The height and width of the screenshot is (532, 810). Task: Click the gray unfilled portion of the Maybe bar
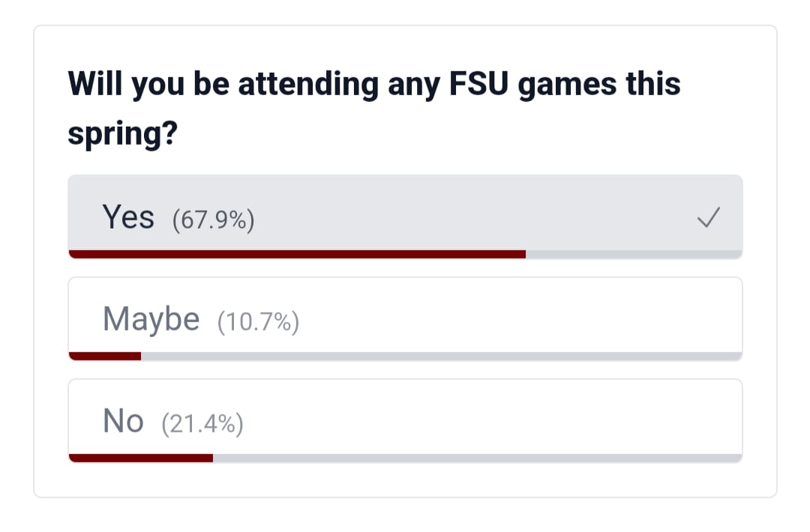(x=441, y=356)
